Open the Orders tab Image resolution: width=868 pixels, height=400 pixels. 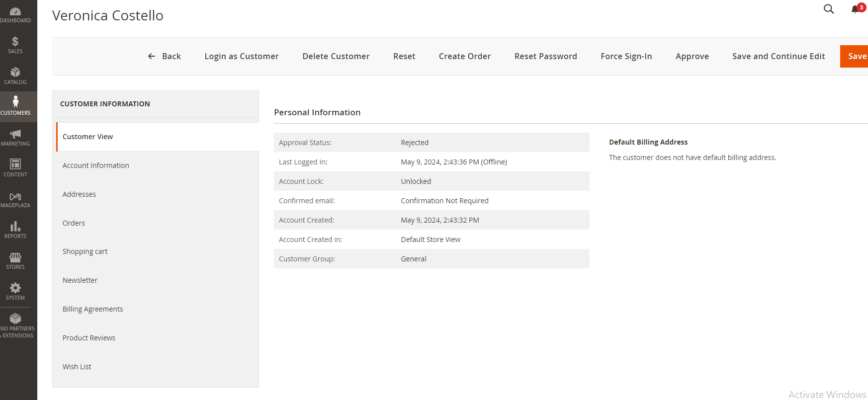point(74,223)
